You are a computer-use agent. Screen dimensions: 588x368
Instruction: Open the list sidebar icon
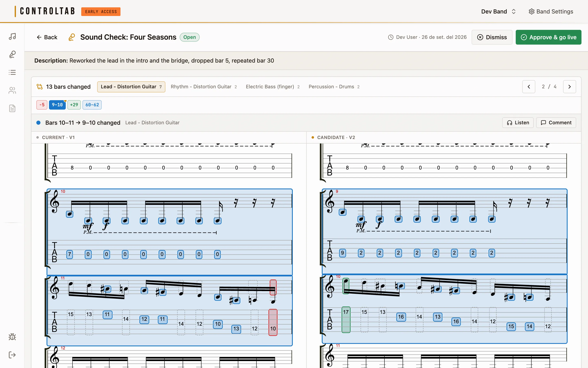pos(12,72)
